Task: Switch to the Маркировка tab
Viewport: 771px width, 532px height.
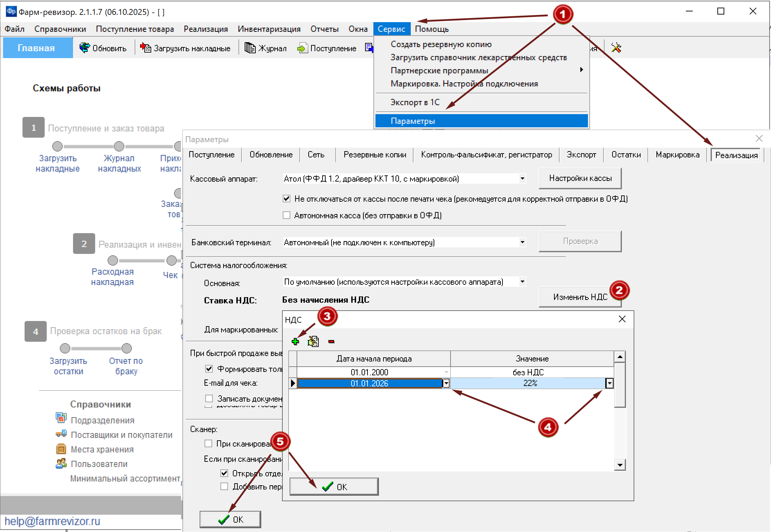Action: click(x=677, y=155)
